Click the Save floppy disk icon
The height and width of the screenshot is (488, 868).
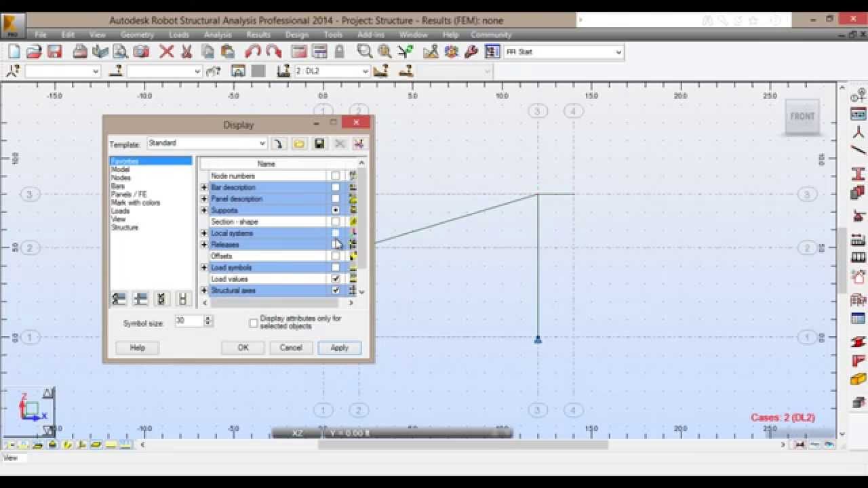pos(55,52)
